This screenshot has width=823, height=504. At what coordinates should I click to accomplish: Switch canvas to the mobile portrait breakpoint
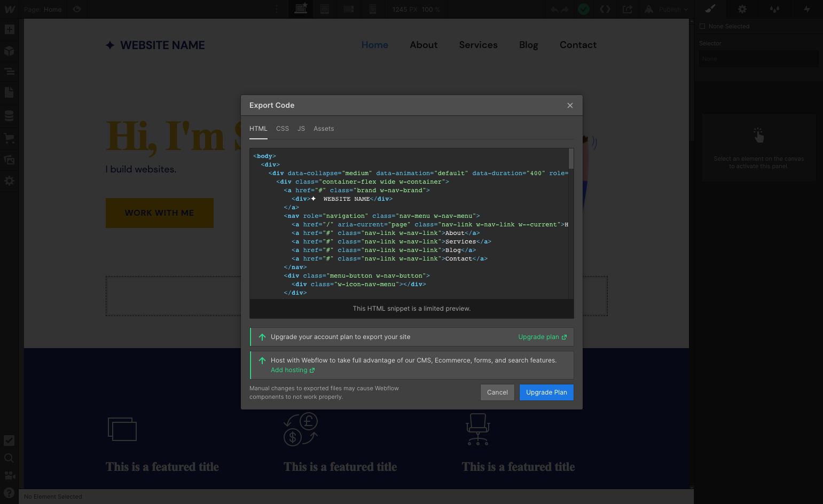(373, 9)
